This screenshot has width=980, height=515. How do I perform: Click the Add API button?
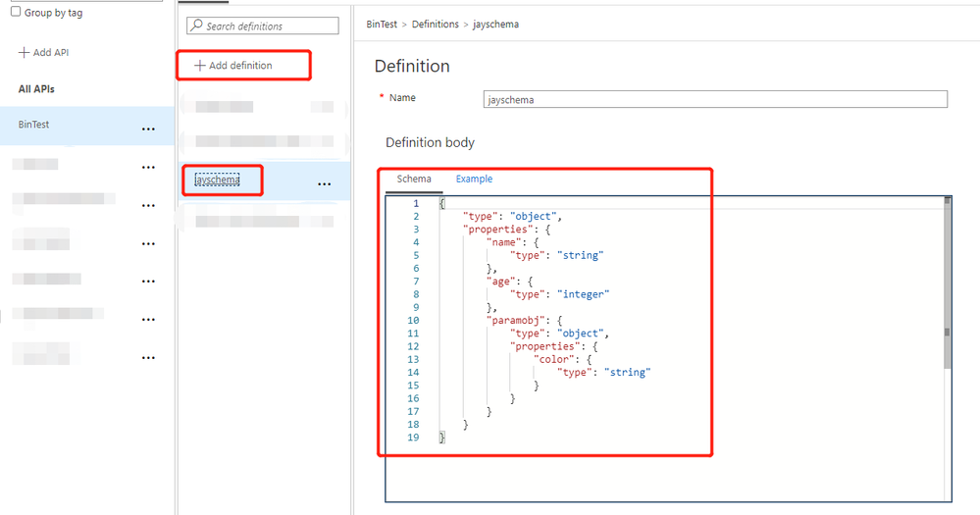[44, 53]
